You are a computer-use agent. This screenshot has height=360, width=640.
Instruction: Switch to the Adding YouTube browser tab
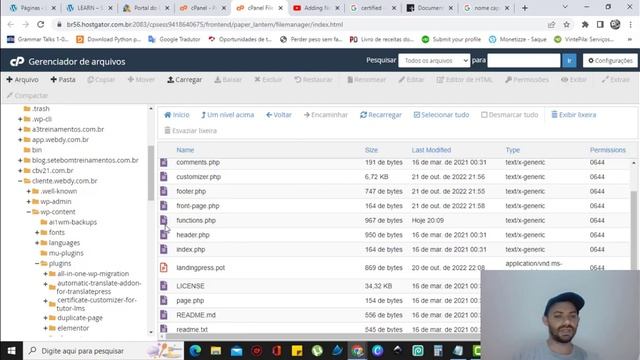tap(316, 8)
